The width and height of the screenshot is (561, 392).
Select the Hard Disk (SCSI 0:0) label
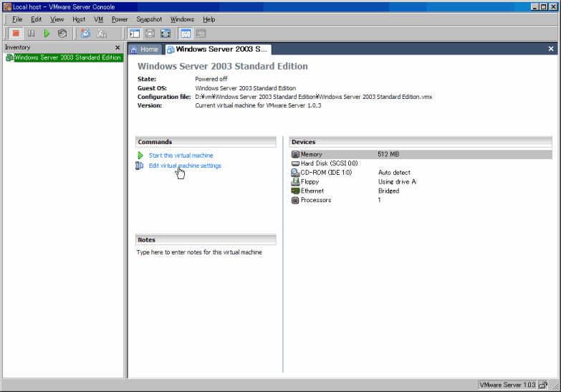pos(329,163)
